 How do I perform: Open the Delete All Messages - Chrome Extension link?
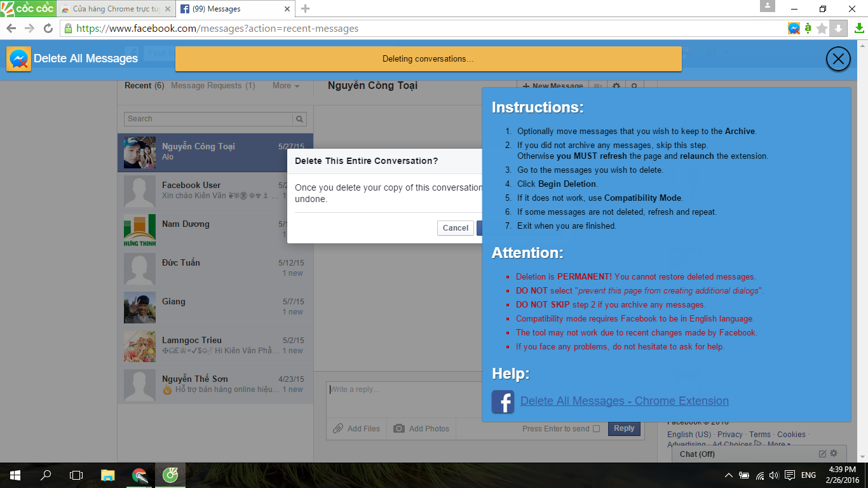coord(625,401)
